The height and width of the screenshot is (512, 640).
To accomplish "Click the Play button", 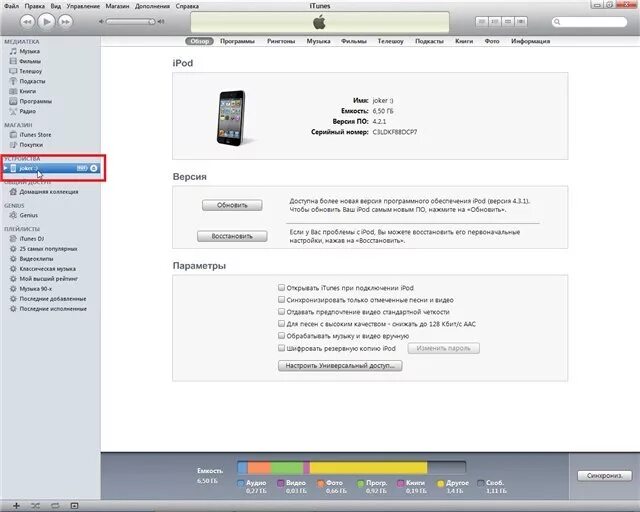I will [x=47, y=21].
